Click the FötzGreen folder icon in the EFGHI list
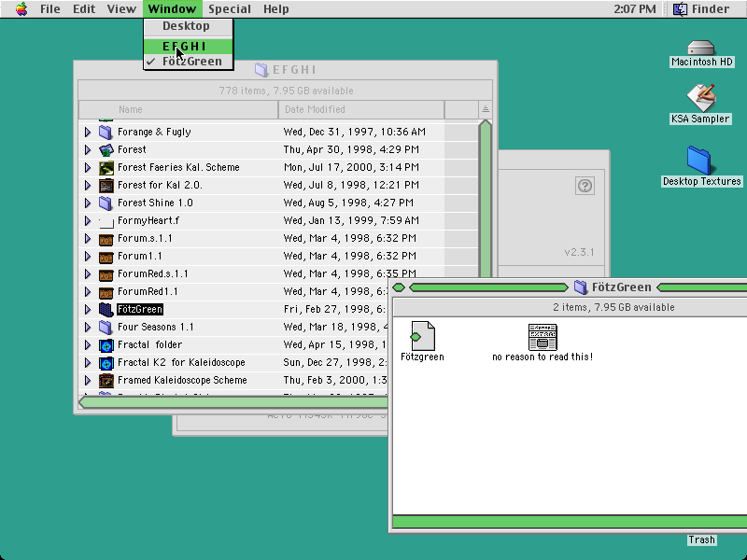Viewport: 747px width, 560px height. point(106,310)
